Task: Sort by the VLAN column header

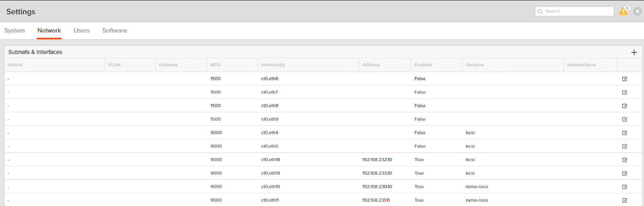Action: pos(114,65)
